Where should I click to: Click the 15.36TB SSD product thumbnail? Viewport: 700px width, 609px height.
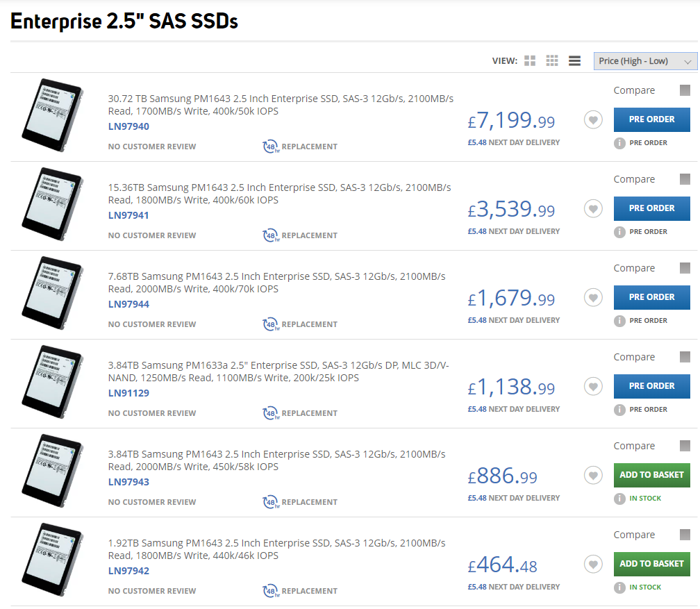coord(53,204)
